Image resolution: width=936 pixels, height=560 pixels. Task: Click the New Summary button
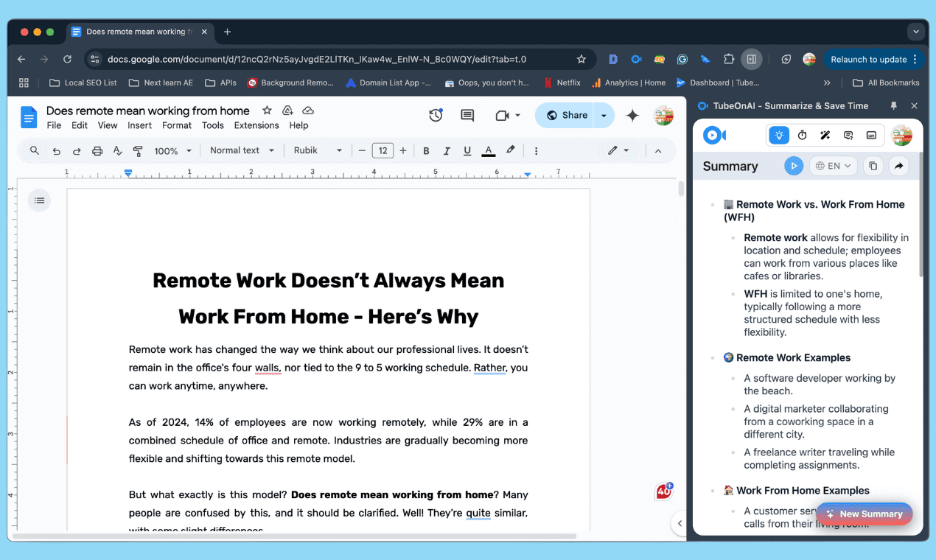point(864,514)
